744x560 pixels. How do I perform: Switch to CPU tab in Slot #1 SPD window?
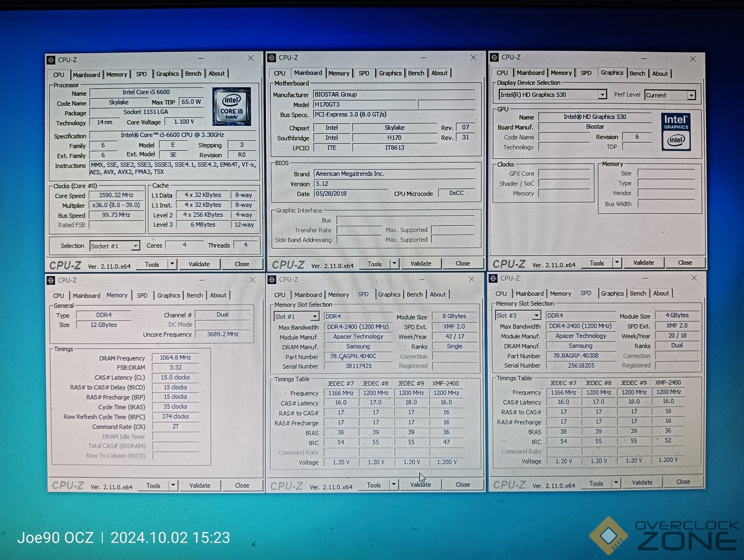[x=280, y=295]
